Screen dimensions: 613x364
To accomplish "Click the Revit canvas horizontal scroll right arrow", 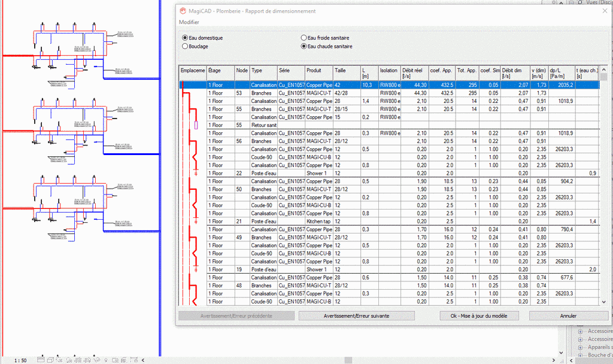I will click(554, 360).
